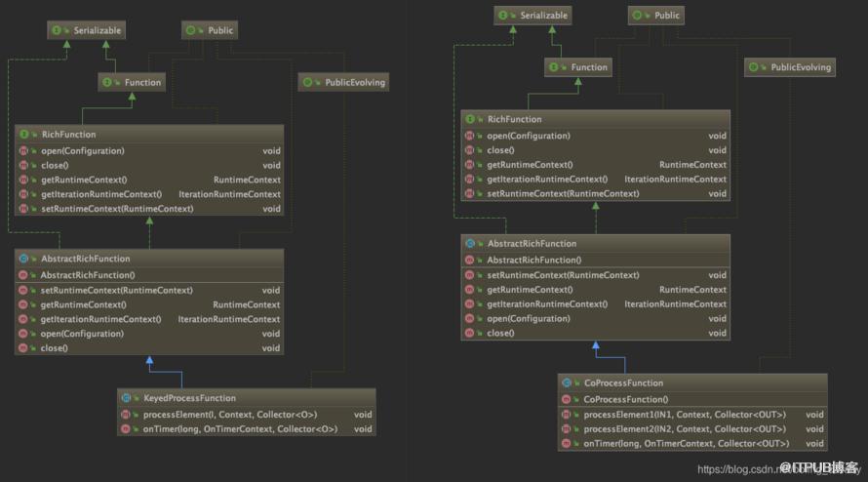Image resolution: width=868 pixels, height=482 pixels.
Task: Select Serializable interface node in left diagram
Action: pyautogui.click(x=87, y=30)
